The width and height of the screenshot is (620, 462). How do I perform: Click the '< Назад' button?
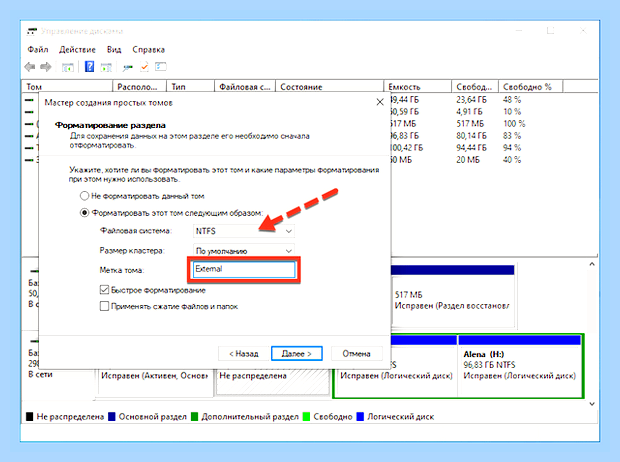pyautogui.click(x=244, y=354)
